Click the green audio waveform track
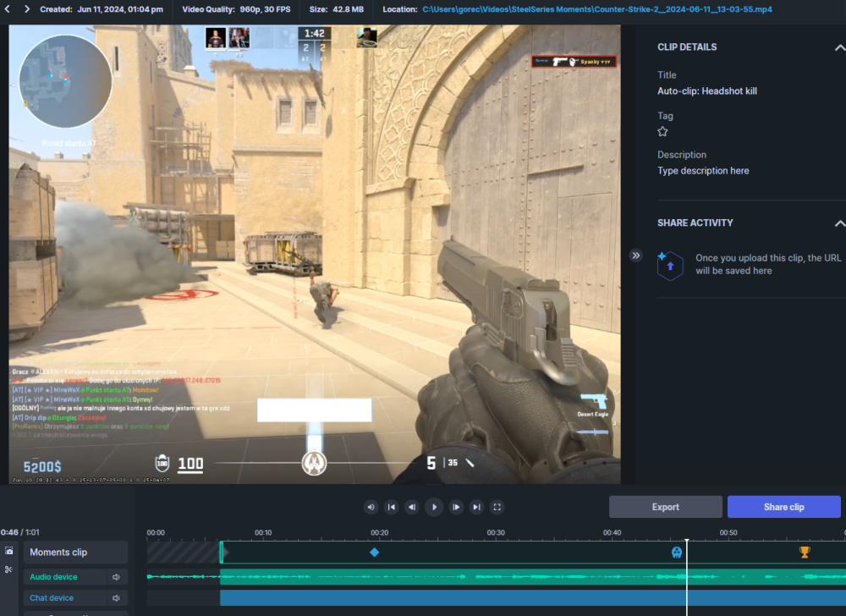 [533, 577]
